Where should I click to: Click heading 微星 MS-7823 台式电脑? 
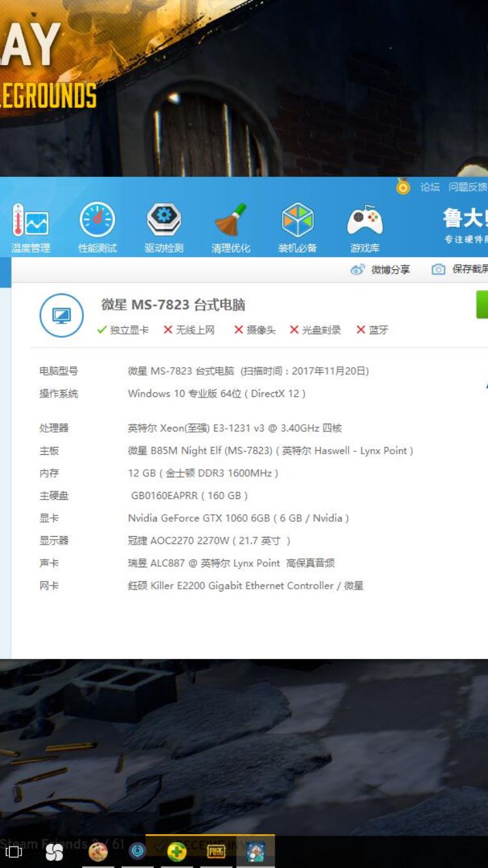pos(173,305)
